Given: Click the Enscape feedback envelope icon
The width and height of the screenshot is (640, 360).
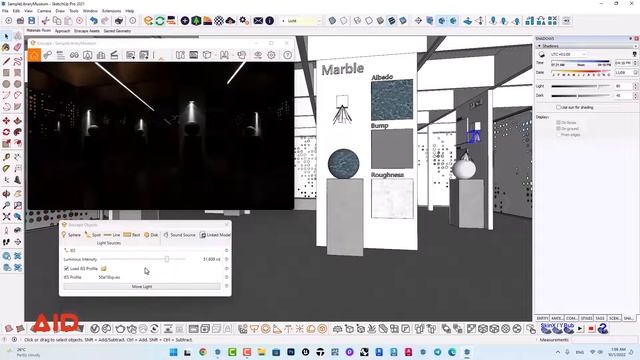Looking at the screenshot, I should 258,20.
